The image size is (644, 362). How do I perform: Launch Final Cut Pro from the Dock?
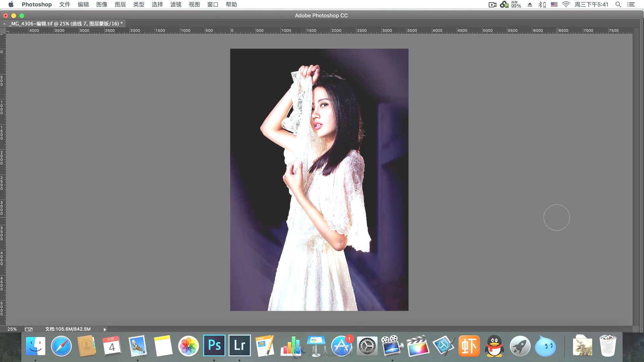(x=418, y=346)
